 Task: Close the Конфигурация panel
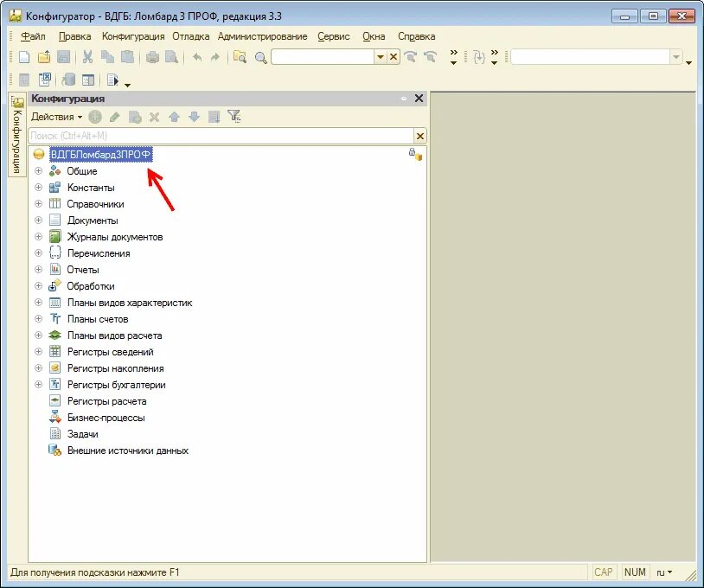(x=419, y=99)
